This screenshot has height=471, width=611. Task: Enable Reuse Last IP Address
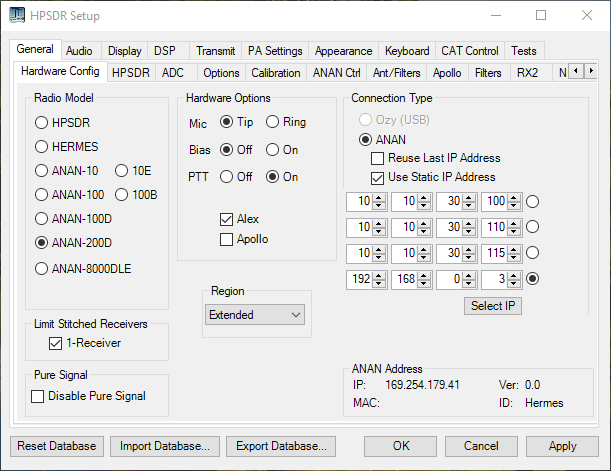[x=378, y=158]
